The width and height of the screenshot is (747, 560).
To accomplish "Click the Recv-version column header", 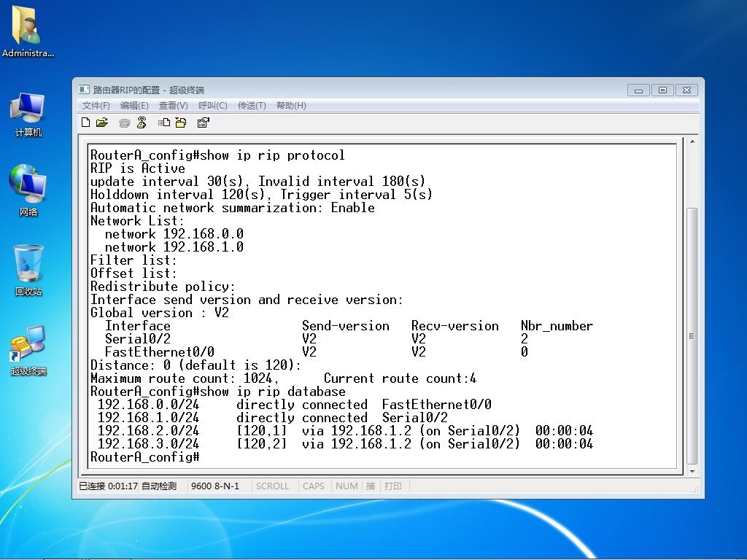I will [x=455, y=326].
